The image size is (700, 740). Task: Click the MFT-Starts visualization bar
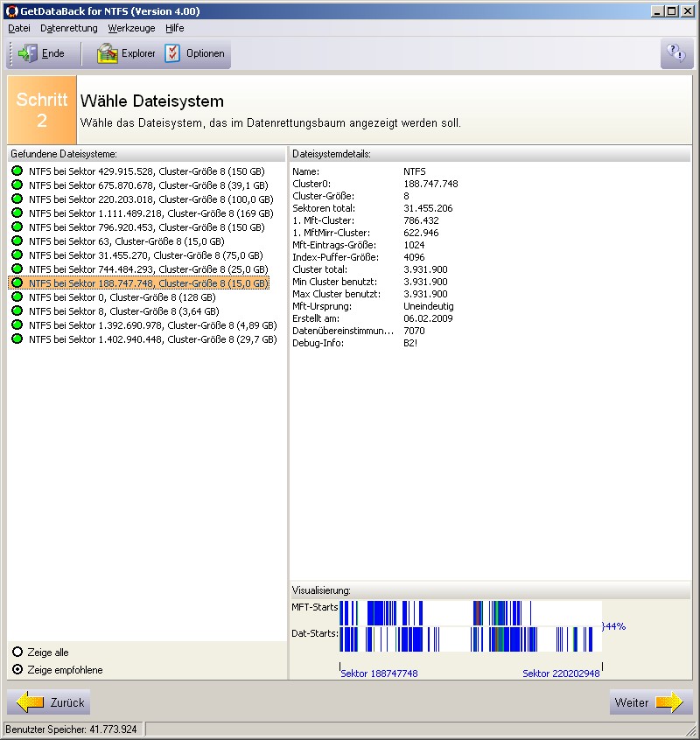(471, 613)
